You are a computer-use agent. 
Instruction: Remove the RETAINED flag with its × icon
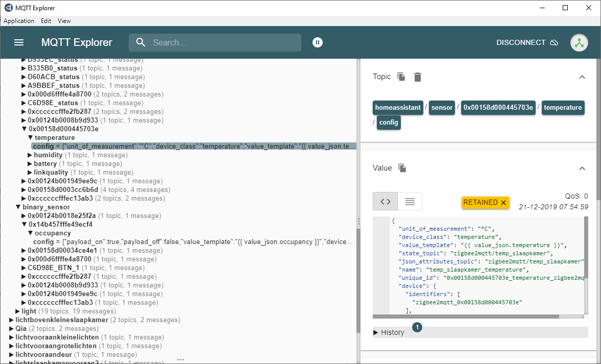click(502, 202)
